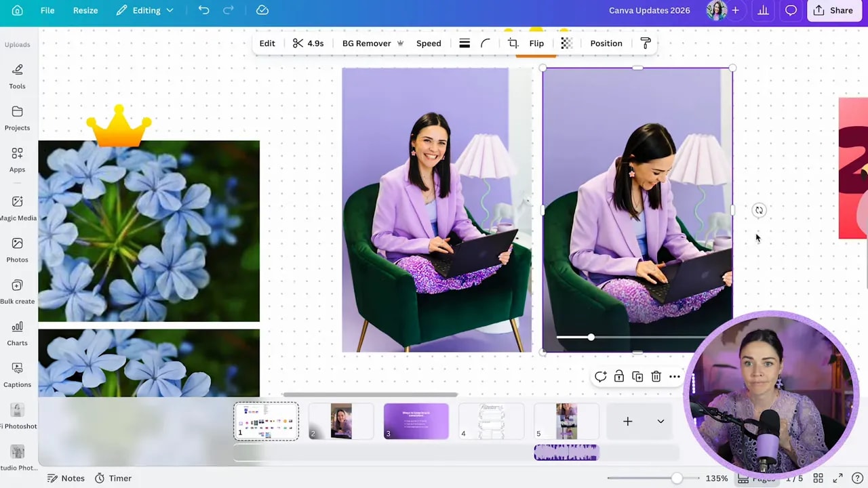Add collaborator with plus icon
868x488 pixels.
tap(735, 10)
